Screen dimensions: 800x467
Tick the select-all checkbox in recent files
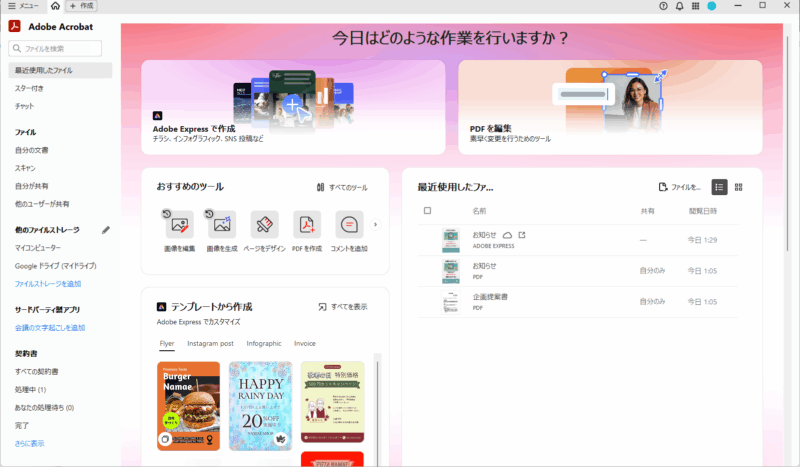(428, 211)
